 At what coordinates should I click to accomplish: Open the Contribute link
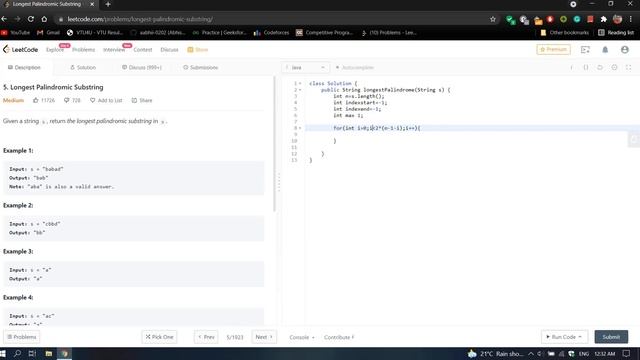pyautogui.click(x=339, y=337)
